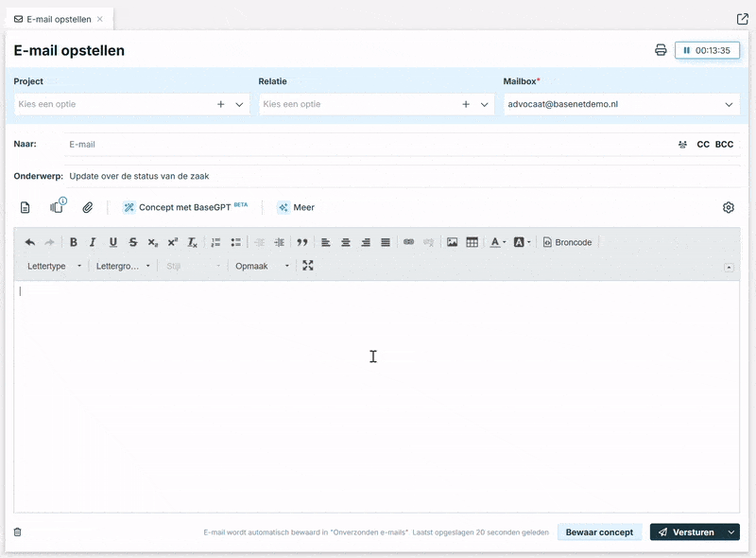The image size is (756, 558).
Task: Toggle bold formatting in editor toolbar
Action: pos(74,242)
